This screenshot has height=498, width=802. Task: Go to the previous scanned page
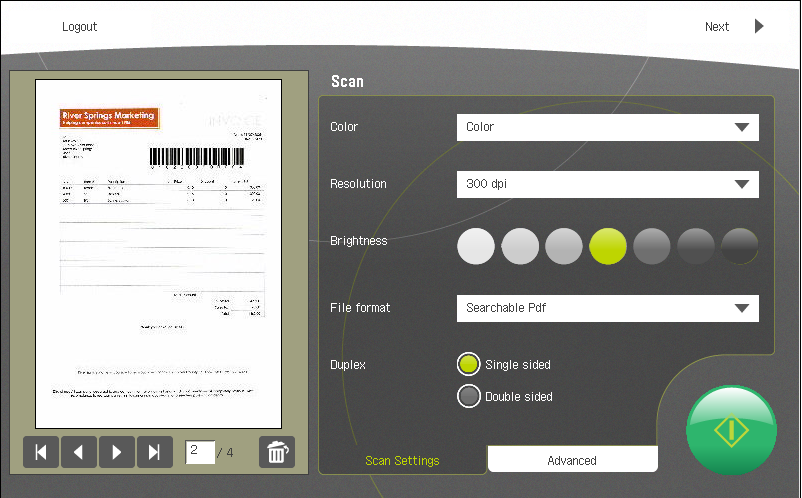79,452
